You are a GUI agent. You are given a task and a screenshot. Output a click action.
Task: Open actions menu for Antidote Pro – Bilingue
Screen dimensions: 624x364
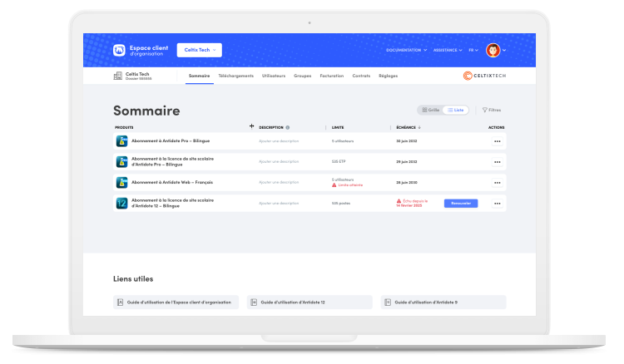tap(497, 141)
